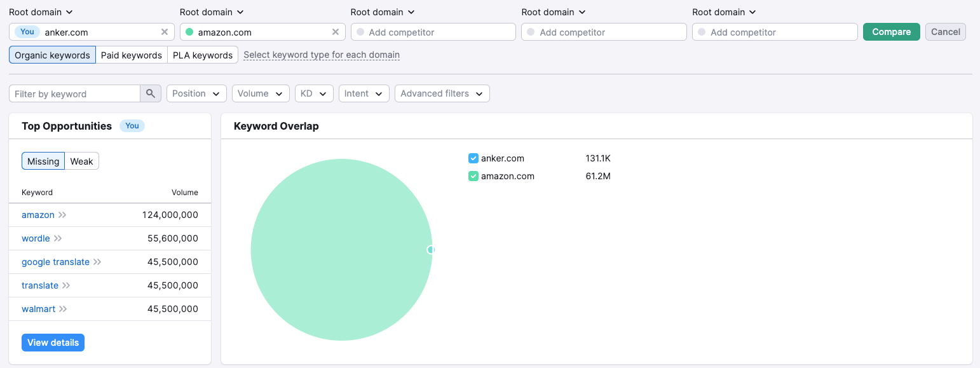Switch to Weak opportunities
The height and width of the screenshot is (368, 980).
pyautogui.click(x=82, y=161)
